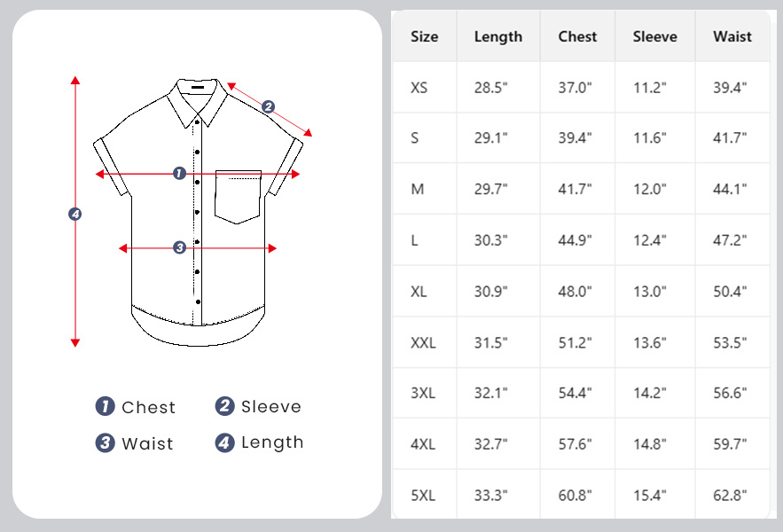783x532 pixels.
Task: Select the XS size row label
Action: coord(419,88)
